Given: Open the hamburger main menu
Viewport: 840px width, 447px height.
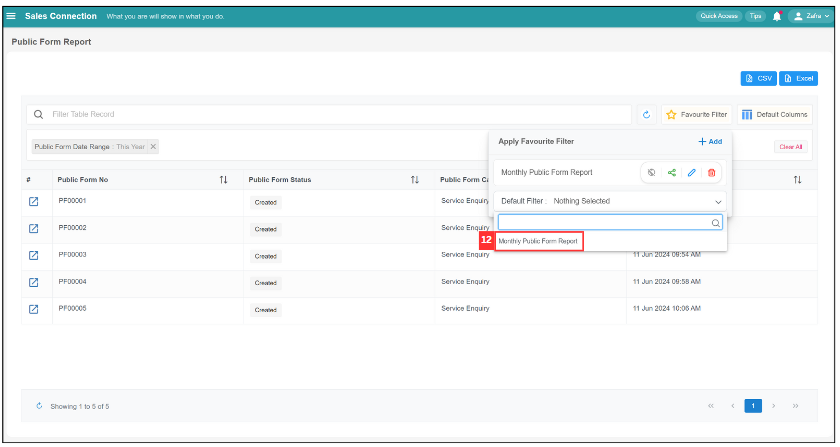Looking at the screenshot, I should tap(11, 16).
